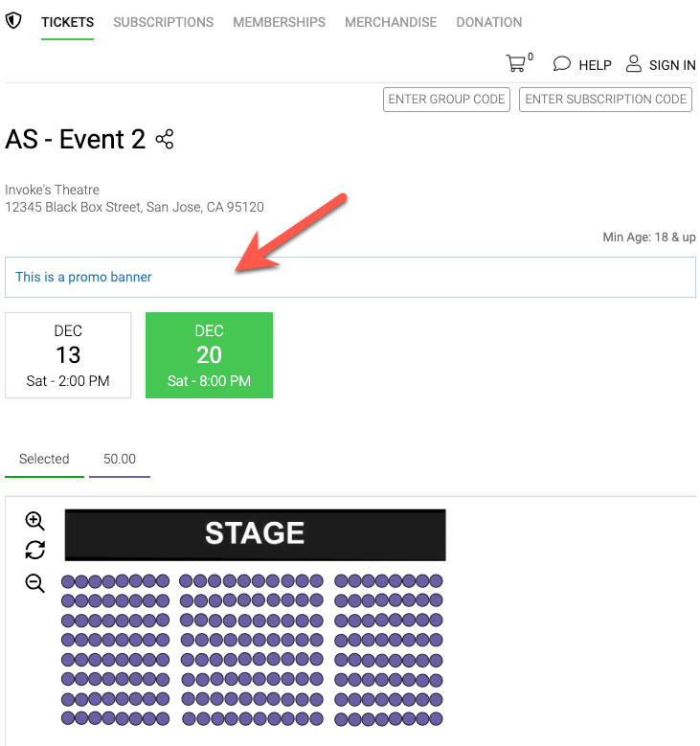Click Enter Group Code button
Image resolution: width=700 pixels, height=746 pixels.
(x=446, y=100)
